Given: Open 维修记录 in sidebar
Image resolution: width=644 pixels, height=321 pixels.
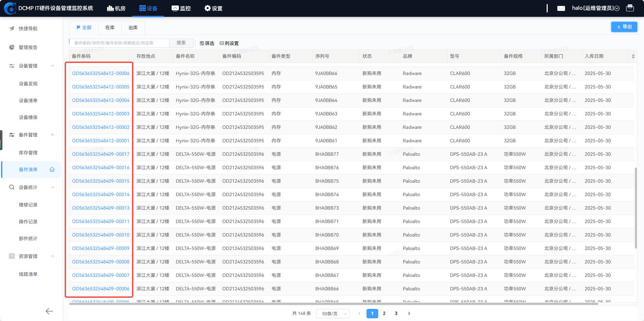Looking at the screenshot, I should click(x=28, y=205).
